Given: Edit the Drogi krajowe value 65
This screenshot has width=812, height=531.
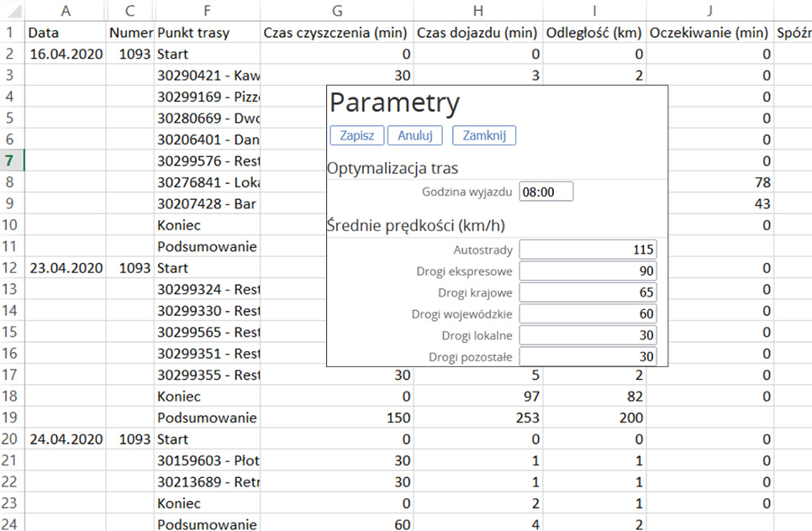Looking at the screenshot, I should click(x=588, y=292).
